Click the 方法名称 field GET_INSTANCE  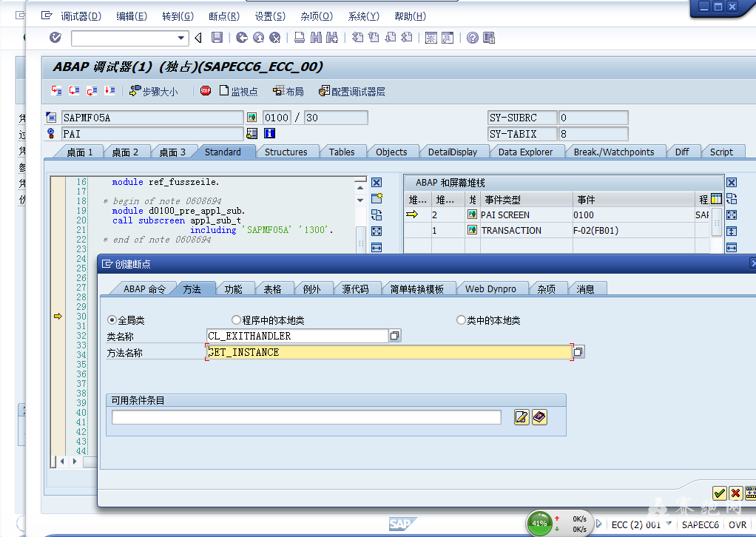point(389,352)
